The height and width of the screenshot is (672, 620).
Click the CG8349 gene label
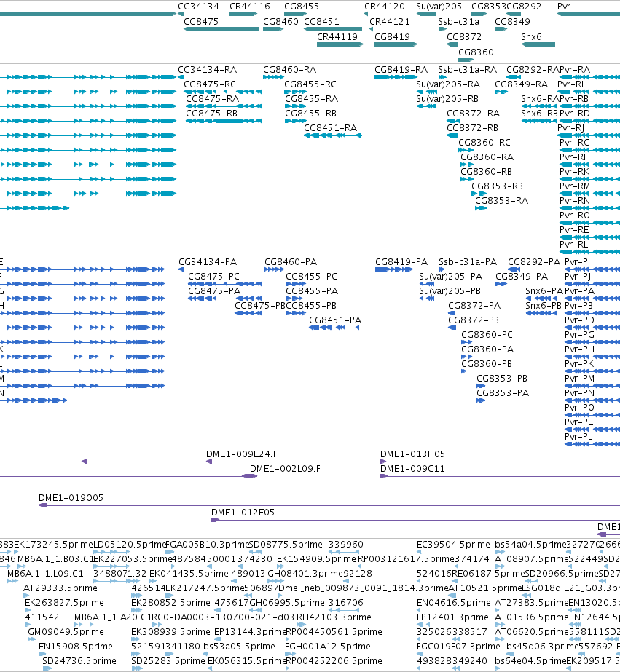(x=512, y=22)
